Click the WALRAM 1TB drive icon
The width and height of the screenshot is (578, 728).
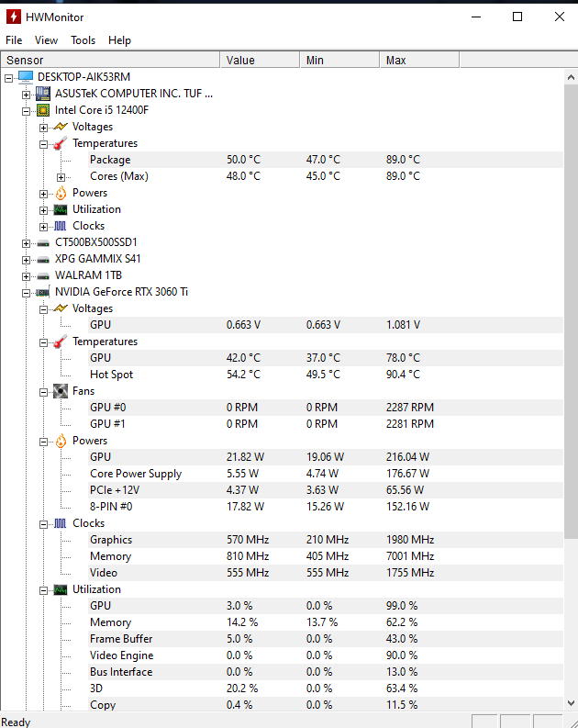[43, 276]
